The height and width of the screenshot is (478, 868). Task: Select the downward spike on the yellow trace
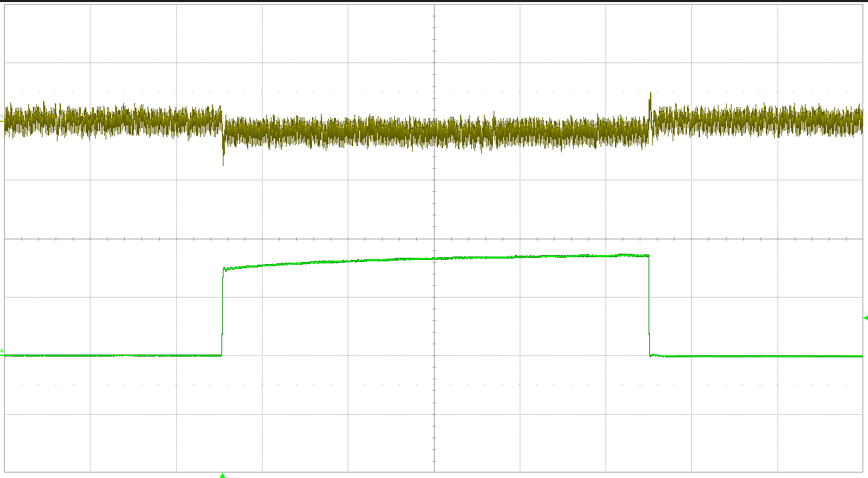tap(224, 158)
